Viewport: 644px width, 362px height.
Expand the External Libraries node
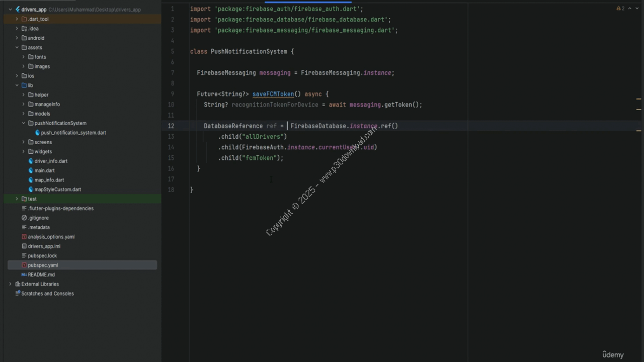10,284
